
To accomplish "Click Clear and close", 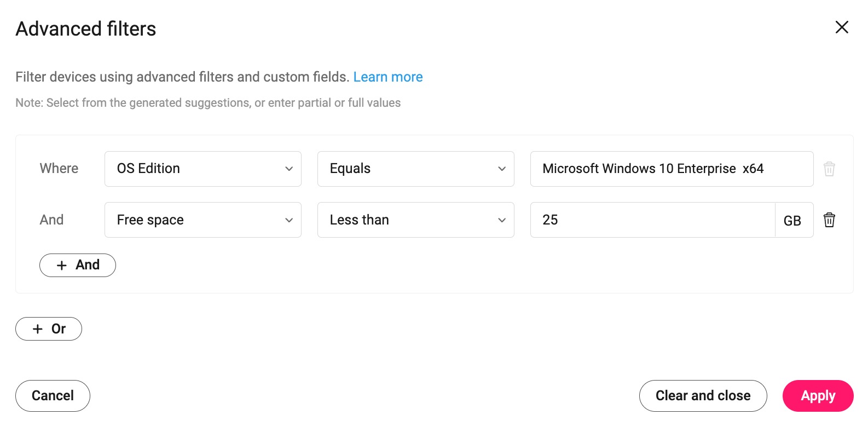I will point(703,396).
